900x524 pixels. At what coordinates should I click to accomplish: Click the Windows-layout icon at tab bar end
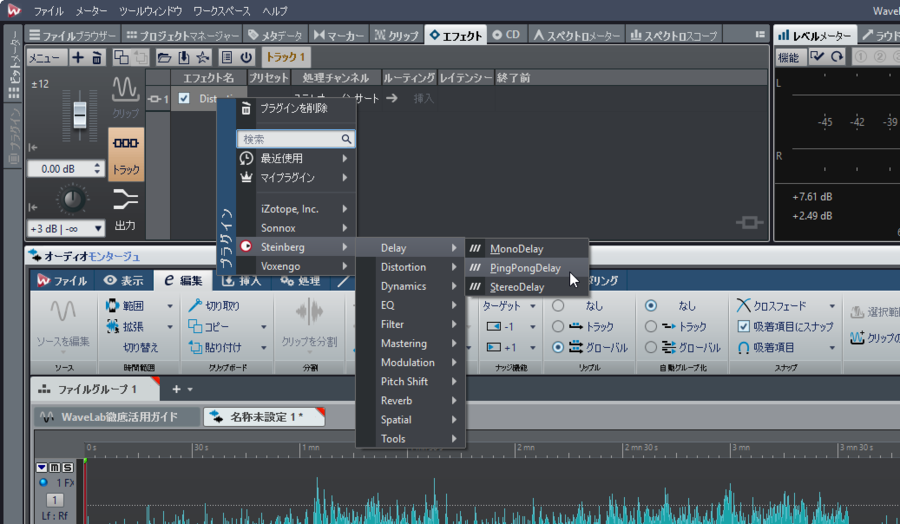(760, 34)
